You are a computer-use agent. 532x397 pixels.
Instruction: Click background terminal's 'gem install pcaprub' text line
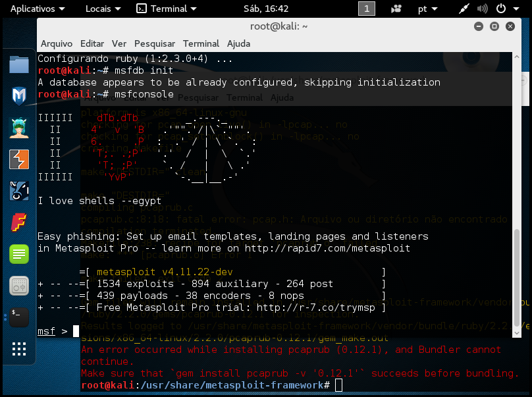[300, 373]
